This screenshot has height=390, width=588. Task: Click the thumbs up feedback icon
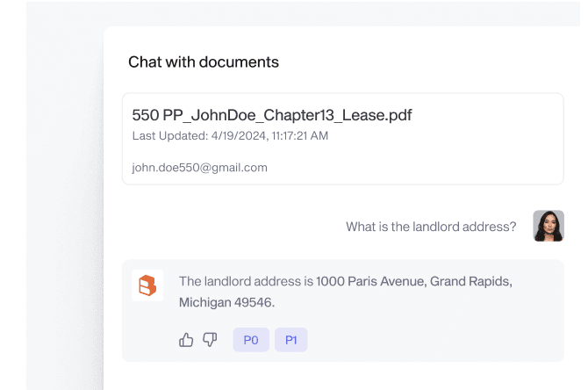[186, 340]
